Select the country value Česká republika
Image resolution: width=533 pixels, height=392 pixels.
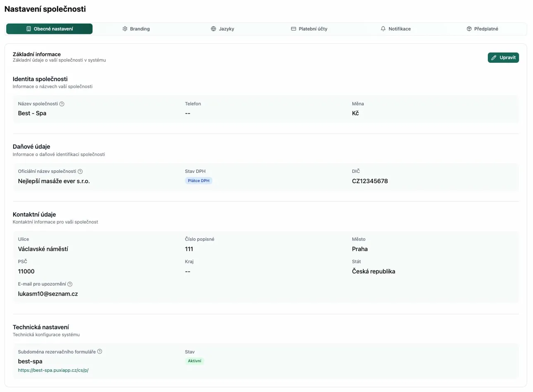374,271
